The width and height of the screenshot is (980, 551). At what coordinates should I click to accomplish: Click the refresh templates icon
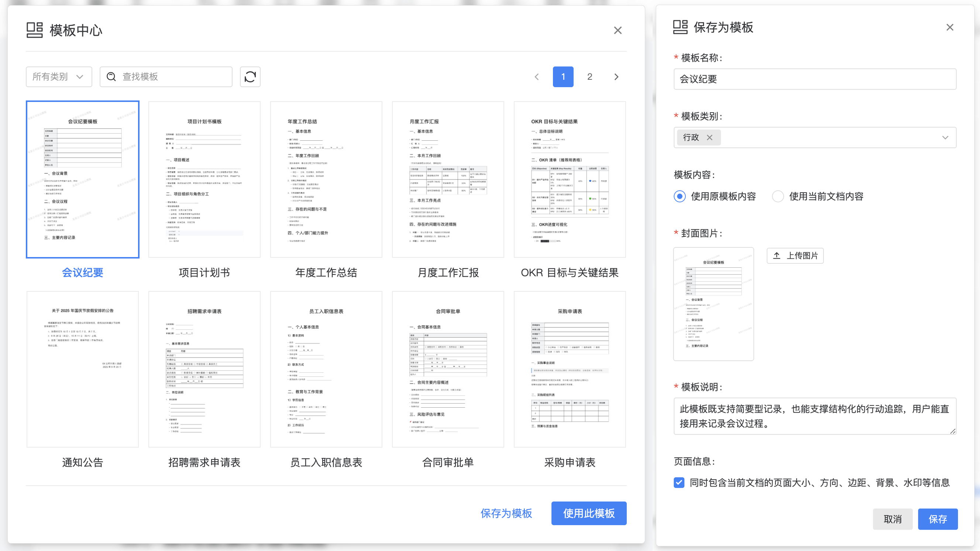(x=250, y=77)
